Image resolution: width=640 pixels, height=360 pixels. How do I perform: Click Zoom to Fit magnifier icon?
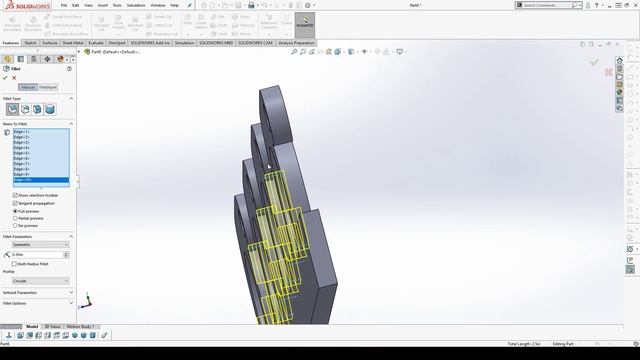294,52
